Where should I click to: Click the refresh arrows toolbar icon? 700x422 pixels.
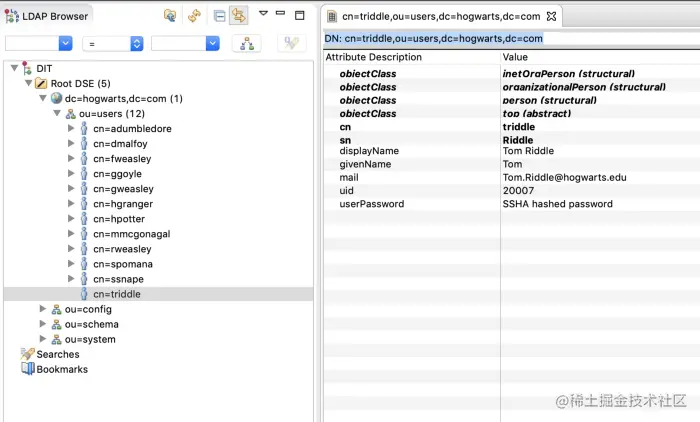pos(194,16)
